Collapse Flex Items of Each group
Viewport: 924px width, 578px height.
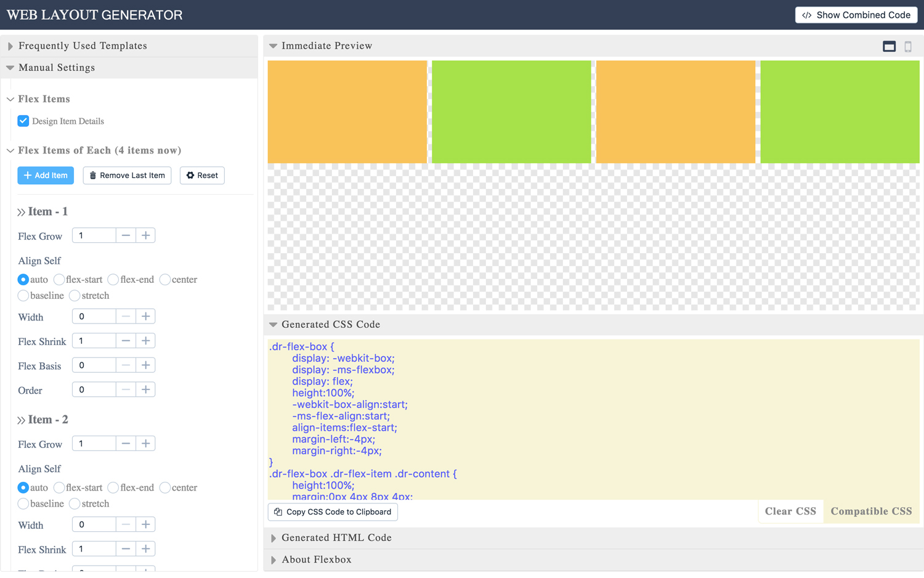pyautogui.click(x=10, y=150)
